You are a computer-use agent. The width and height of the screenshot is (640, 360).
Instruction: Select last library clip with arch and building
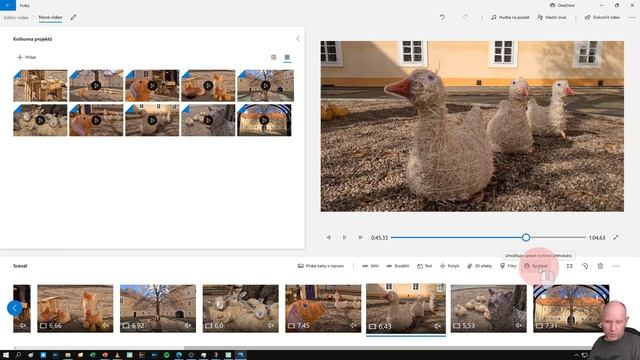pos(264,120)
